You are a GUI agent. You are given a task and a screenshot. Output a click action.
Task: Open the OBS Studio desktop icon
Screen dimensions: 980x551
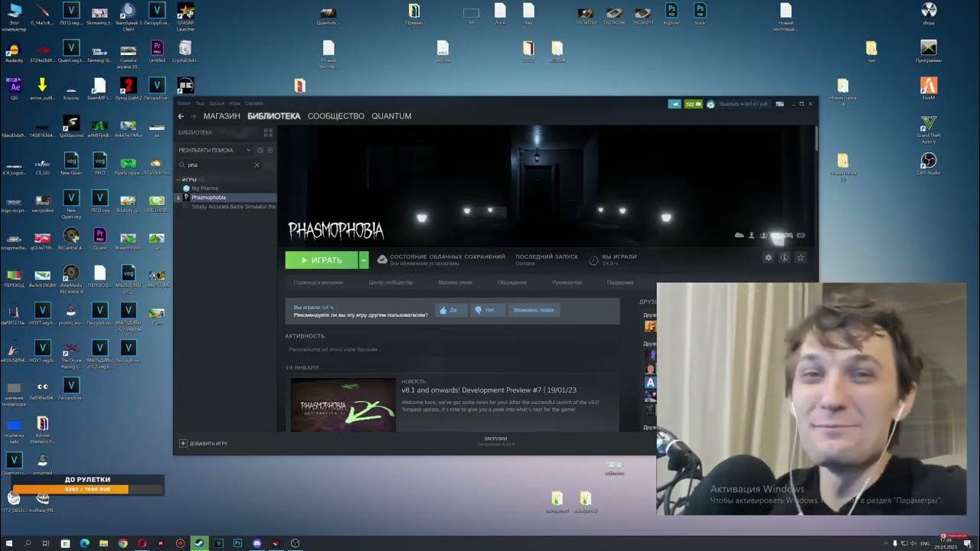pos(928,163)
